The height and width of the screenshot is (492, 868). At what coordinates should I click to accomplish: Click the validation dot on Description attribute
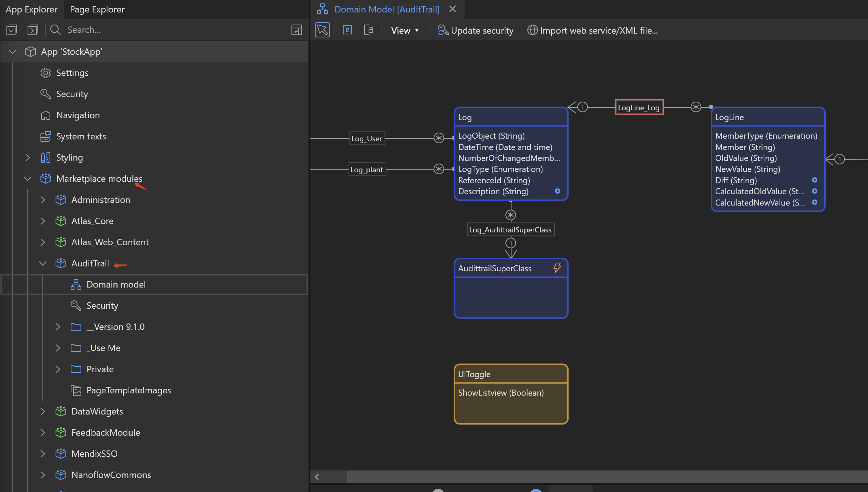[558, 191]
